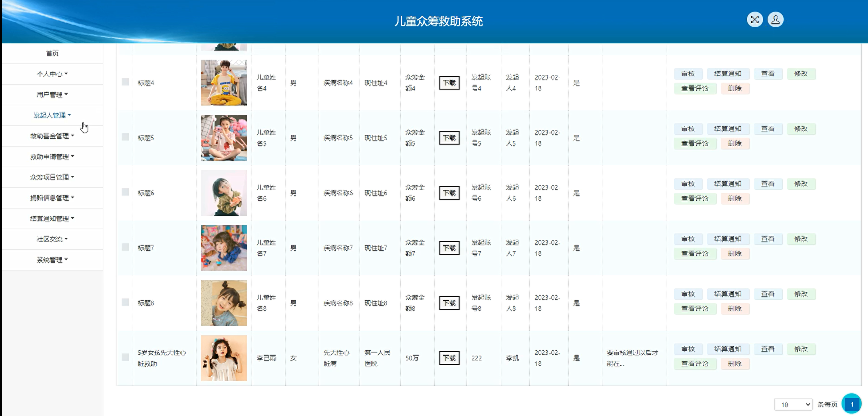Click 下载 button in 李己雨 row
Screen dimensions: 868x416
tap(449, 358)
